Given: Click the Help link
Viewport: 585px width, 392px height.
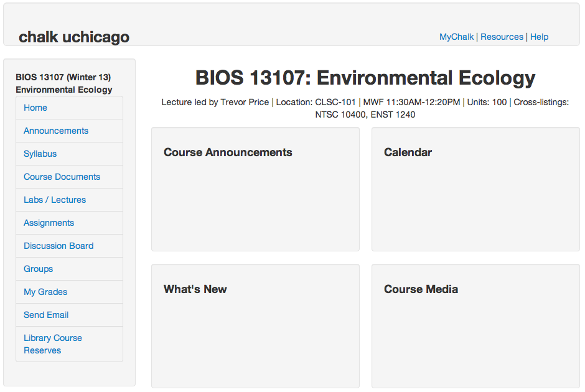Looking at the screenshot, I should pyautogui.click(x=539, y=37).
